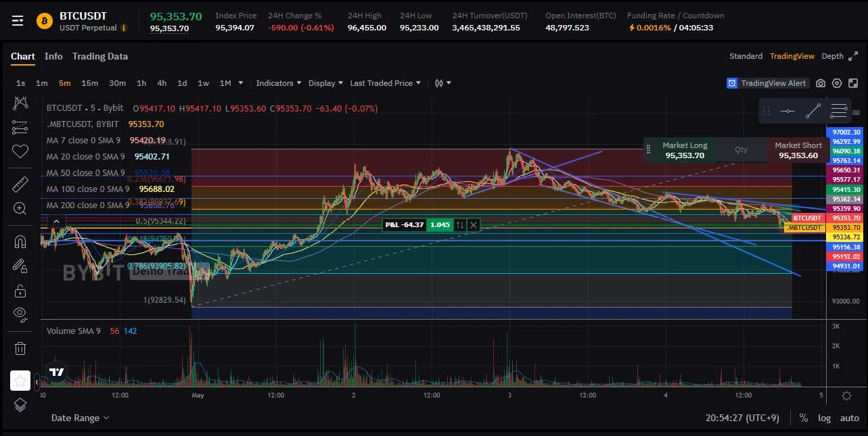
Task: Select the trend line drawing shortcut
Action: tap(813, 112)
